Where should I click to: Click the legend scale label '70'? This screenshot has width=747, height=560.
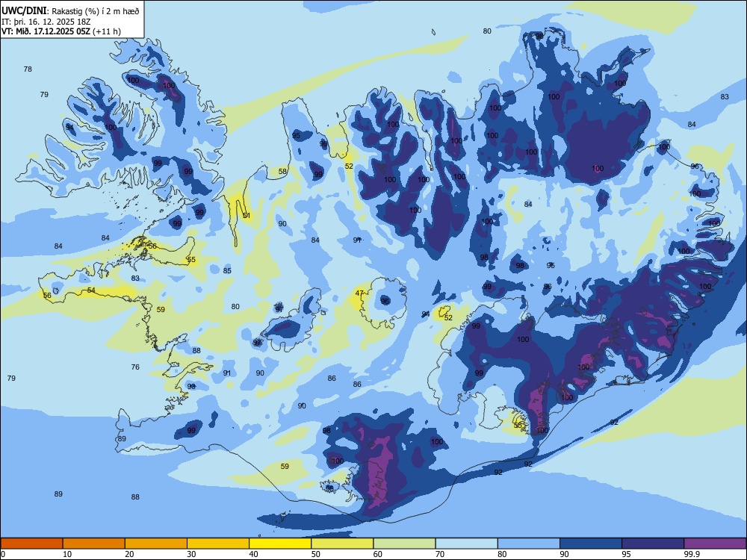click(440, 554)
